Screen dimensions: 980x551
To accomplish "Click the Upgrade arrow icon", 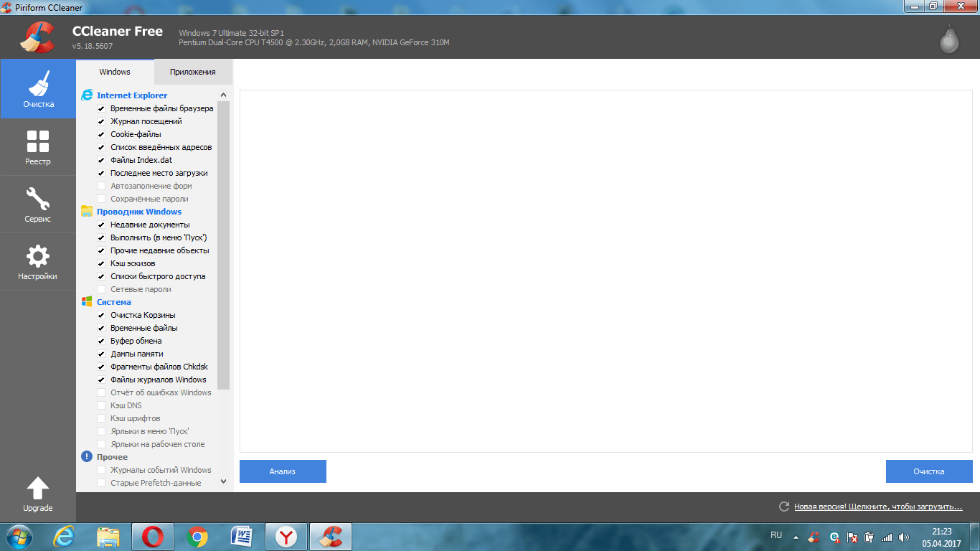I will pyautogui.click(x=38, y=489).
